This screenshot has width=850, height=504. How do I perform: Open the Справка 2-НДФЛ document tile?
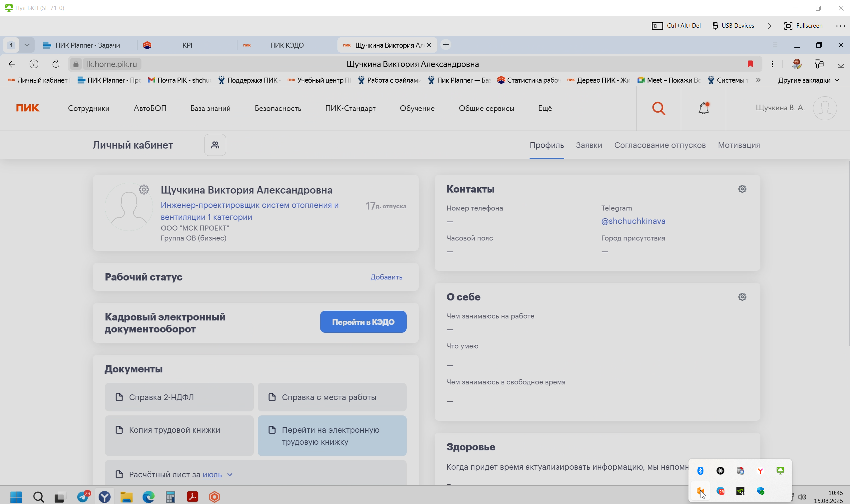179,397
